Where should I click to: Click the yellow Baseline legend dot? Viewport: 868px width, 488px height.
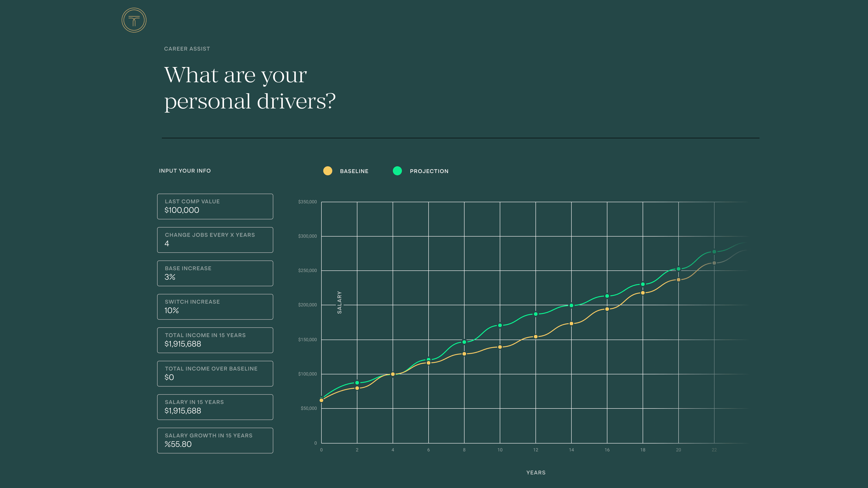[328, 171]
